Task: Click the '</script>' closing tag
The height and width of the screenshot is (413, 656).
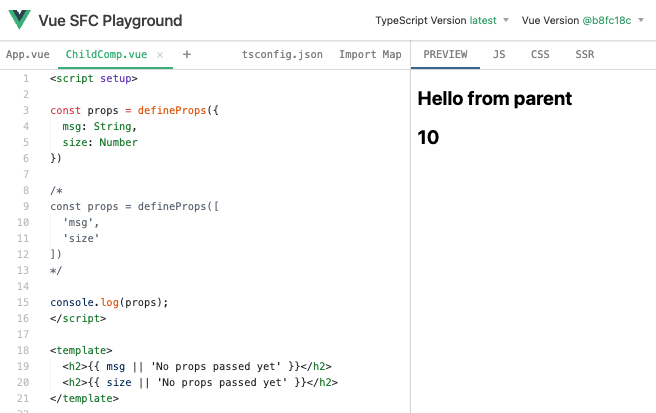Action: [x=78, y=318]
